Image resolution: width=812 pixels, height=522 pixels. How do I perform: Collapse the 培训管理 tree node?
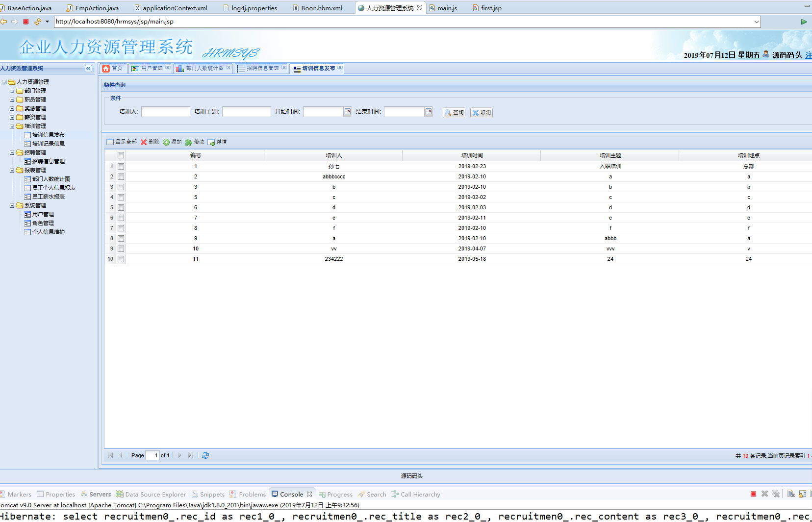pos(12,126)
